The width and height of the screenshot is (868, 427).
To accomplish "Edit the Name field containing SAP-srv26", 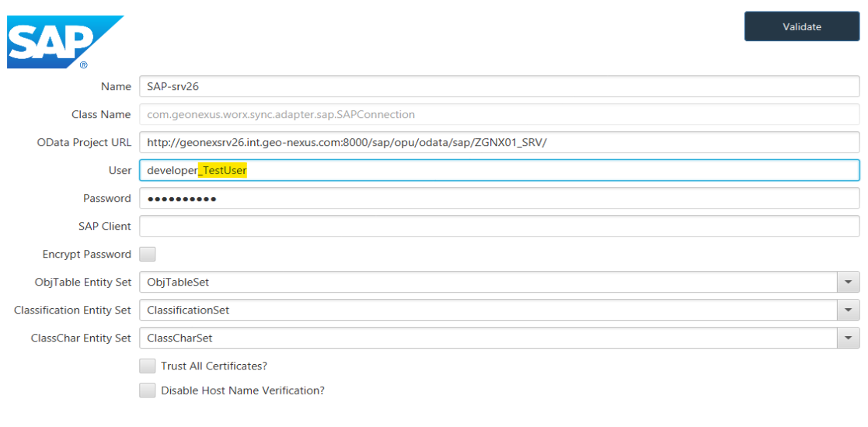I will (x=500, y=86).
